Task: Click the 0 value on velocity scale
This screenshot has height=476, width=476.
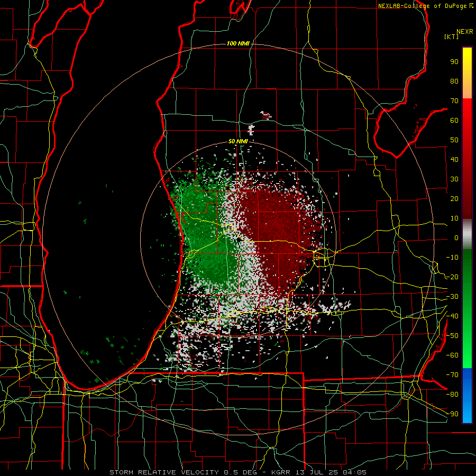Action: (456, 238)
